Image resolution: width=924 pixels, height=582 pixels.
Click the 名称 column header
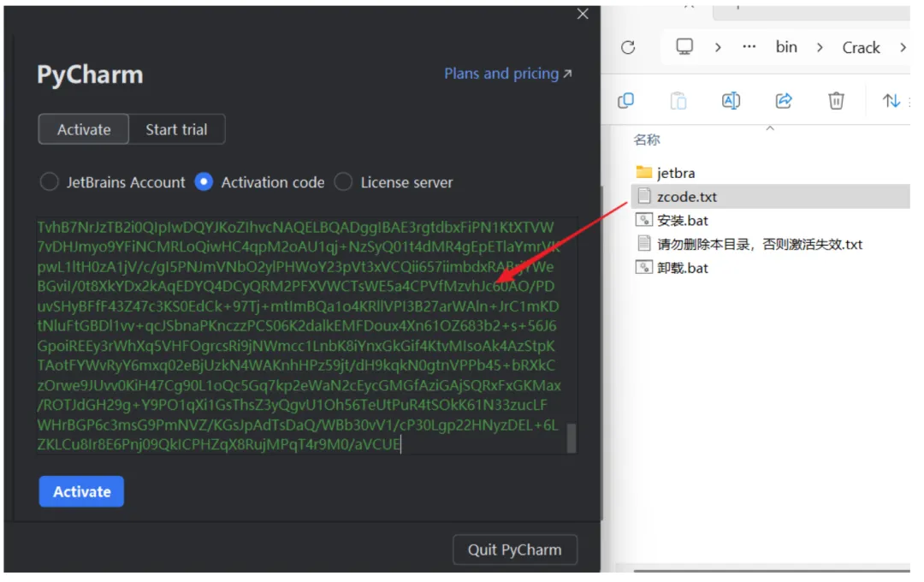[x=647, y=140]
